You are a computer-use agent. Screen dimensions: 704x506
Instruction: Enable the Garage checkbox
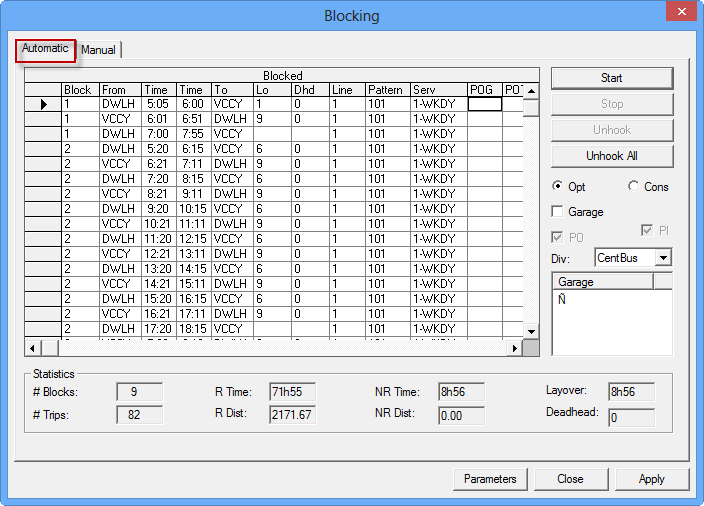pyautogui.click(x=557, y=211)
